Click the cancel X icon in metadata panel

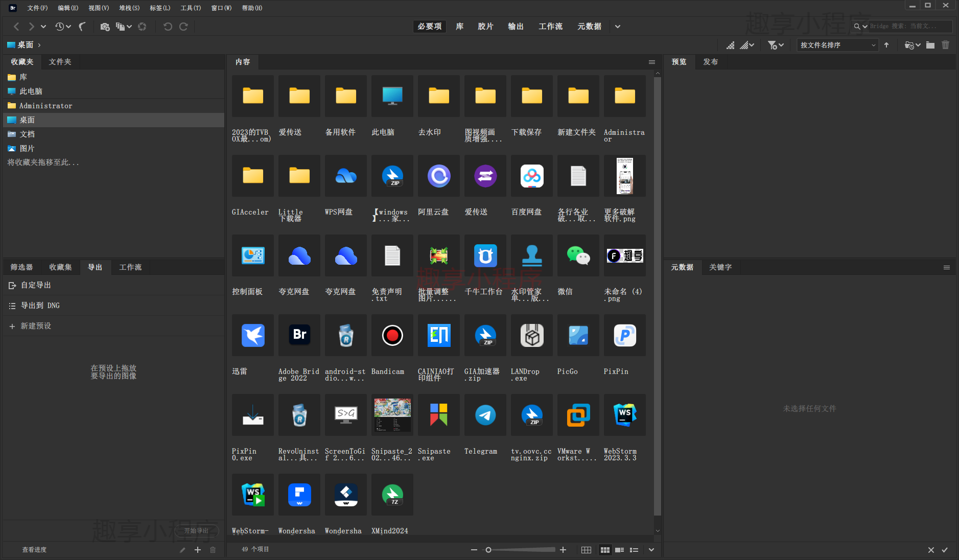pyautogui.click(x=931, y=550)
